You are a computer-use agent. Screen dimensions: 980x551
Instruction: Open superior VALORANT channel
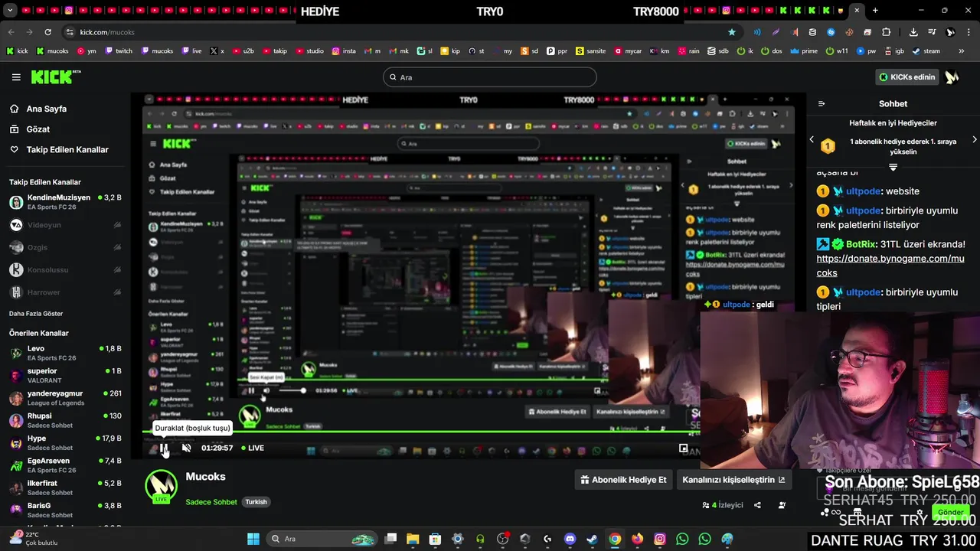[65, 375]
